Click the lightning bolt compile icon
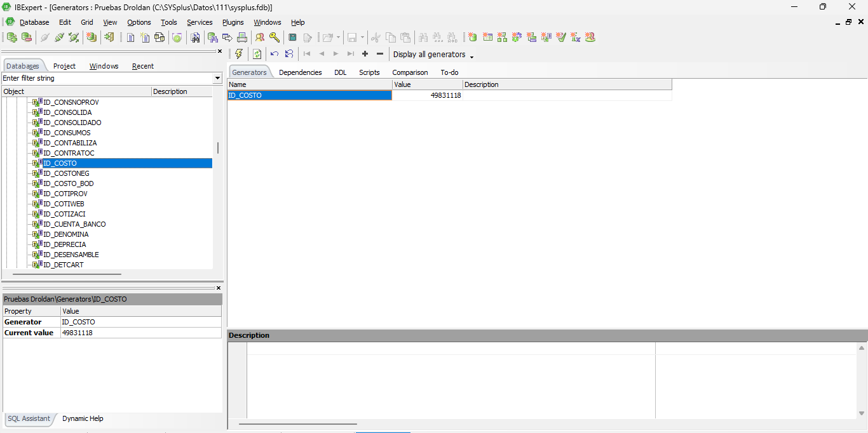The height and width of the screenshot is (433, 868). [239, 54]
